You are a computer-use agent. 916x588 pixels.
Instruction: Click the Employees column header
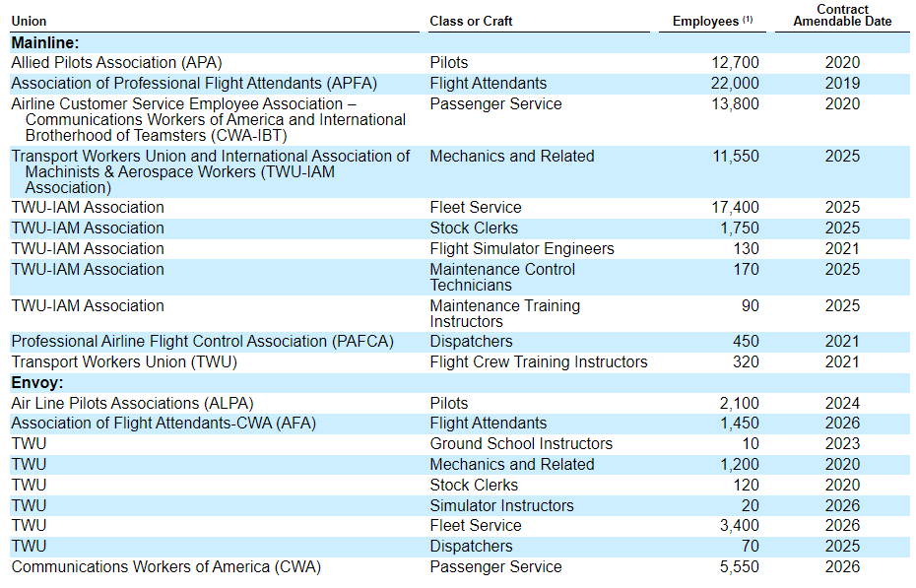[712, 21]
